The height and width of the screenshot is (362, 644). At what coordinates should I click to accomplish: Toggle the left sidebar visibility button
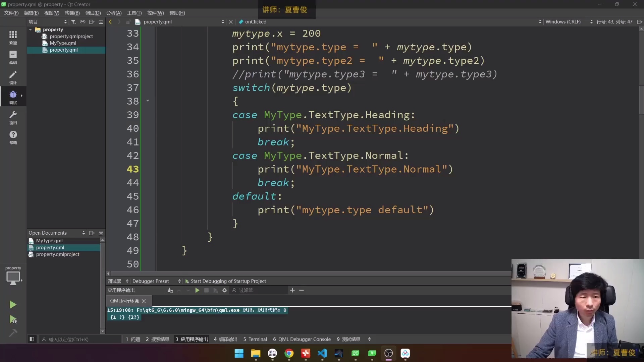tap(32, 339)
